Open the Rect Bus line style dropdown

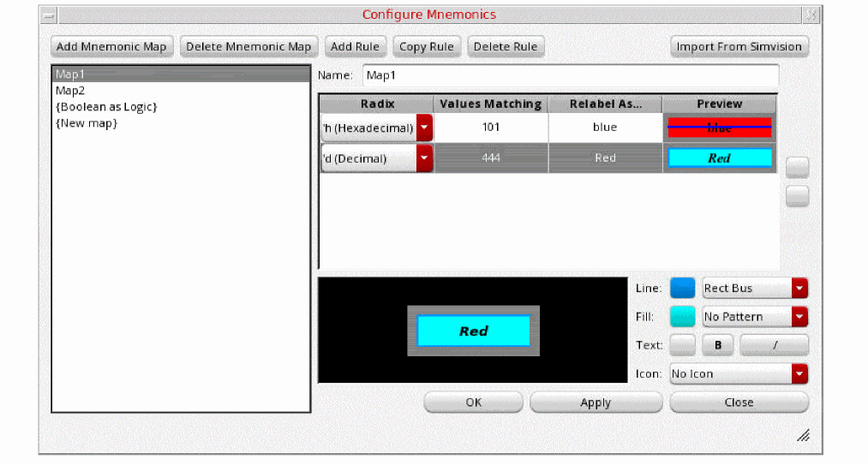(x=799, y=289)
